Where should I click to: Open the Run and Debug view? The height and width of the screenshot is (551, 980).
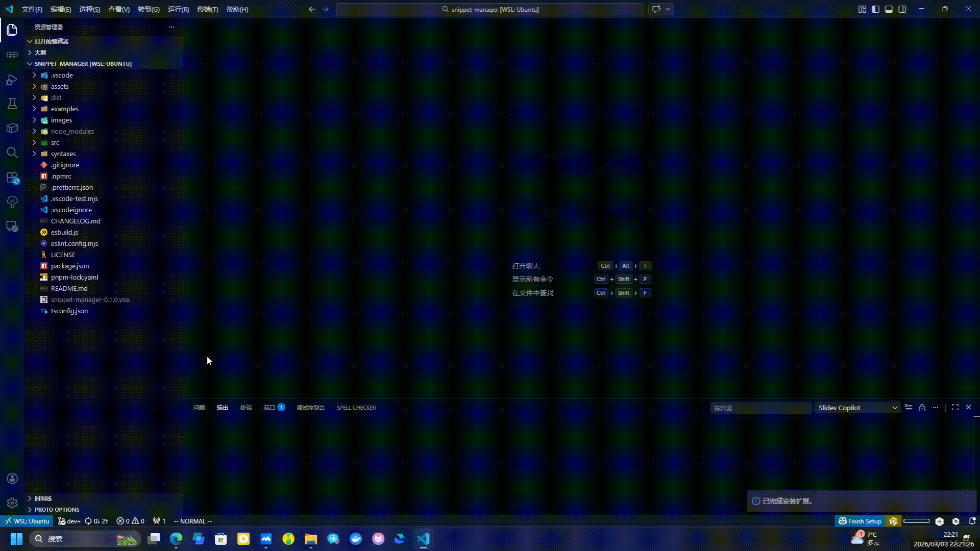[x=12, y=80]
